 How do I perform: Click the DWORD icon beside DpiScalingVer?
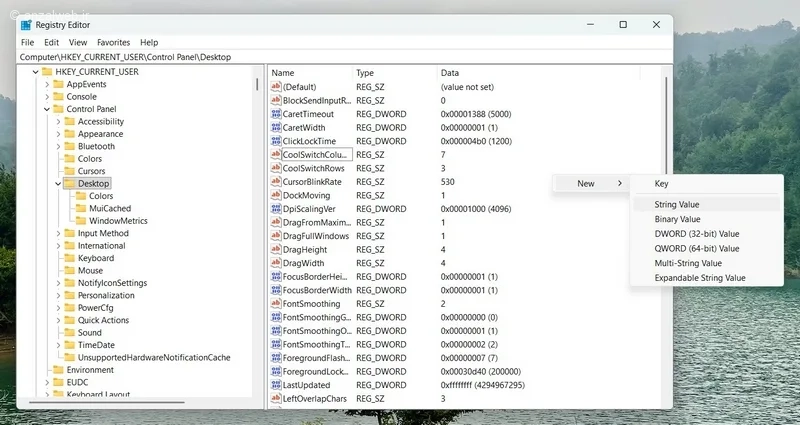click(276, 209)
